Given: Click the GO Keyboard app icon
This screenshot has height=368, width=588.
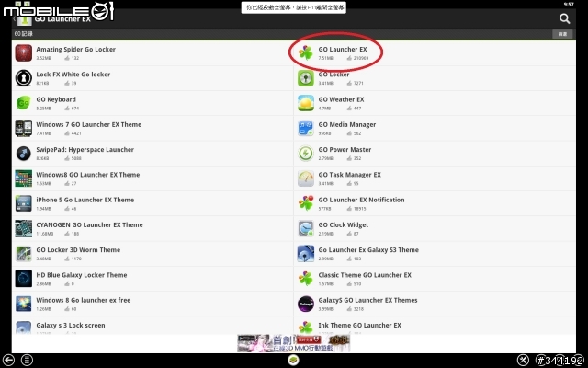Looking at the screenshot, I should pos(23,103).
